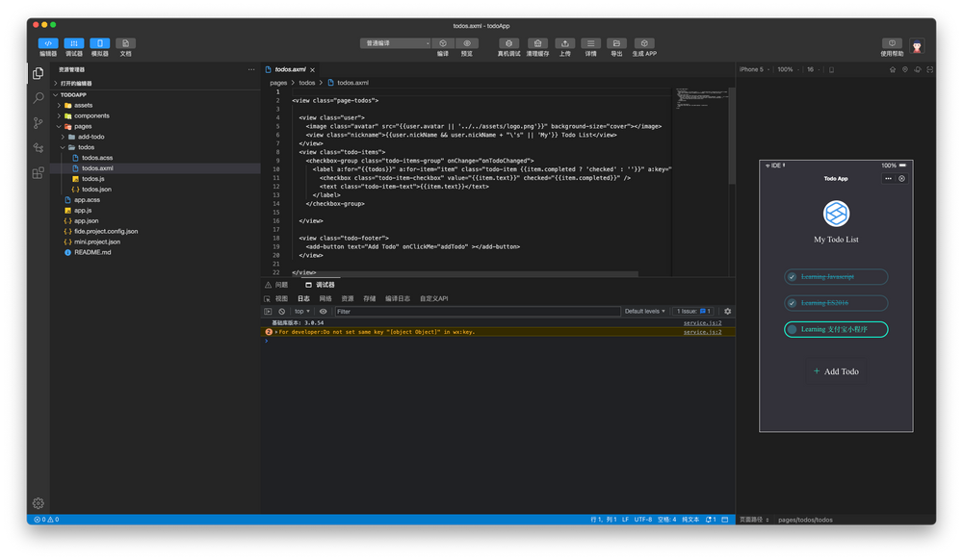Switch to the 视图 devtools tab
Screen dimensions: 963x560
click(281, 298)
